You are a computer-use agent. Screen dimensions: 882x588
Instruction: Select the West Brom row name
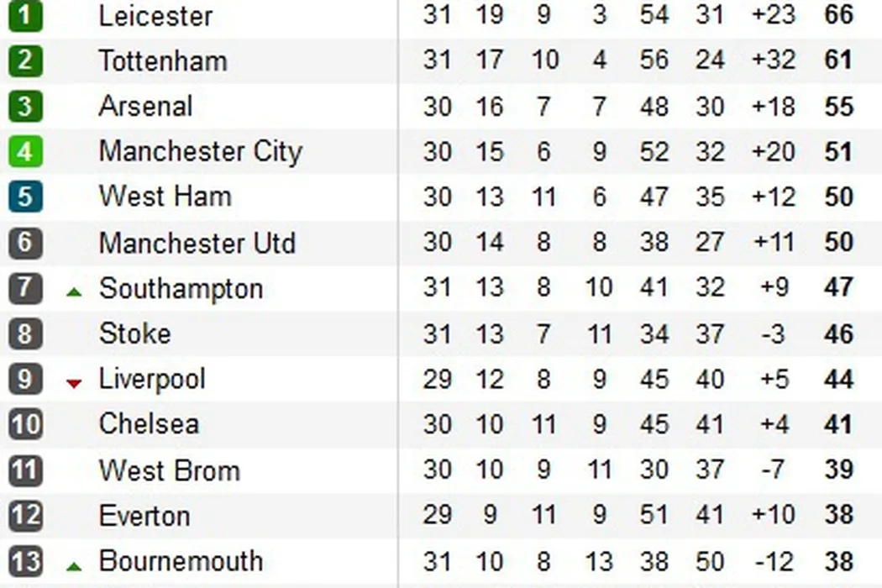point(169,470)
